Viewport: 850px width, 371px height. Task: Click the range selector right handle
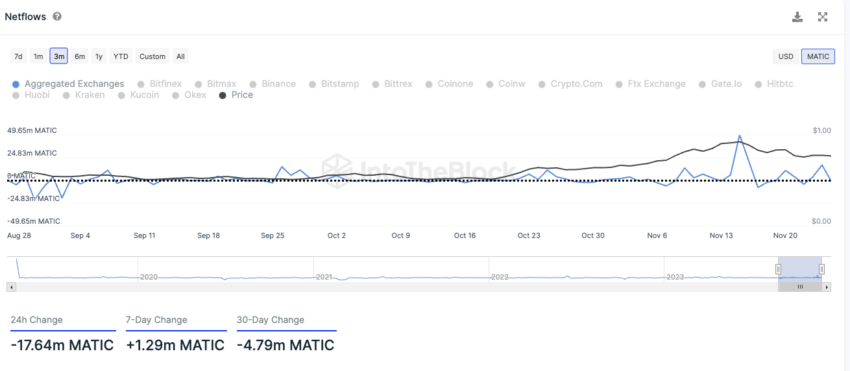pyautogui.click(x=822, y=268)
